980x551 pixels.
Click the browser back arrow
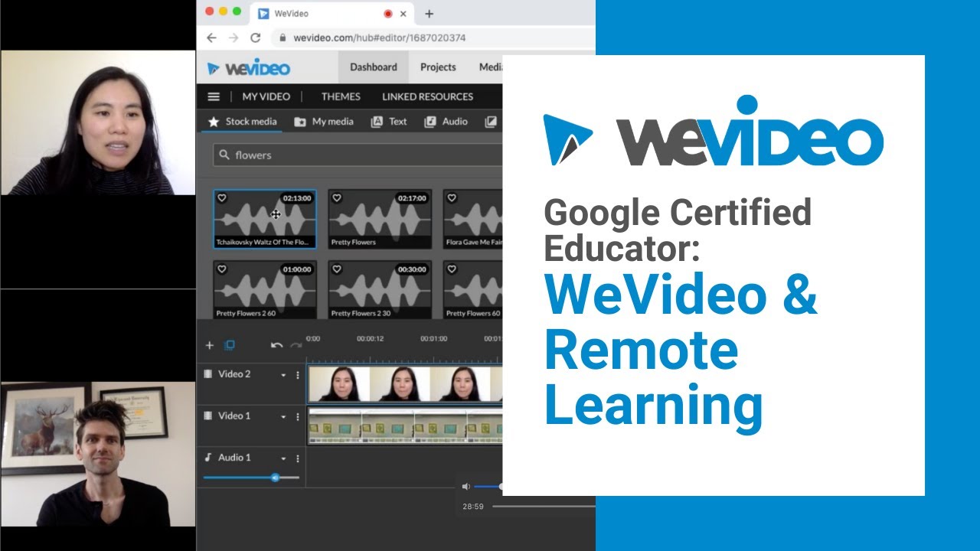click(211, 37)
